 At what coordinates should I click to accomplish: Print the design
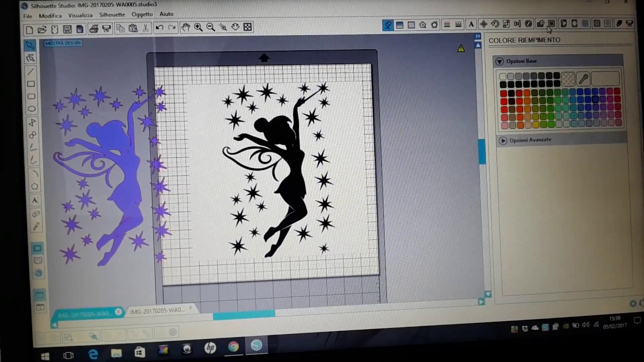(x=94, y=29)
